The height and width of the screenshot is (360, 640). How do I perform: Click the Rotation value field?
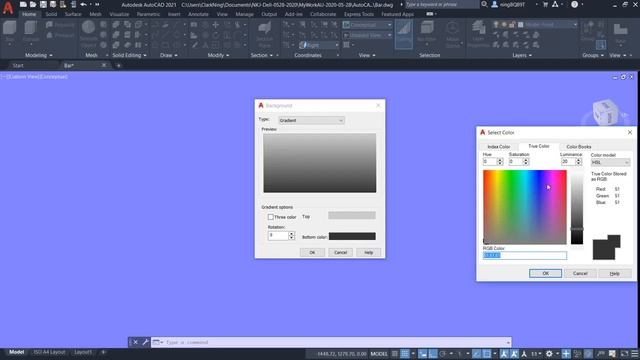pos(278,235)
